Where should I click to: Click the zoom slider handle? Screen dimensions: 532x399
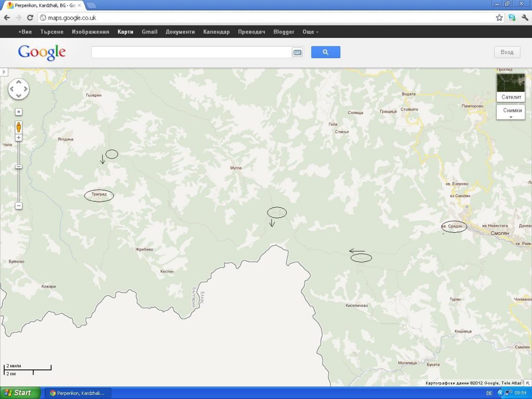coord(19,167)
